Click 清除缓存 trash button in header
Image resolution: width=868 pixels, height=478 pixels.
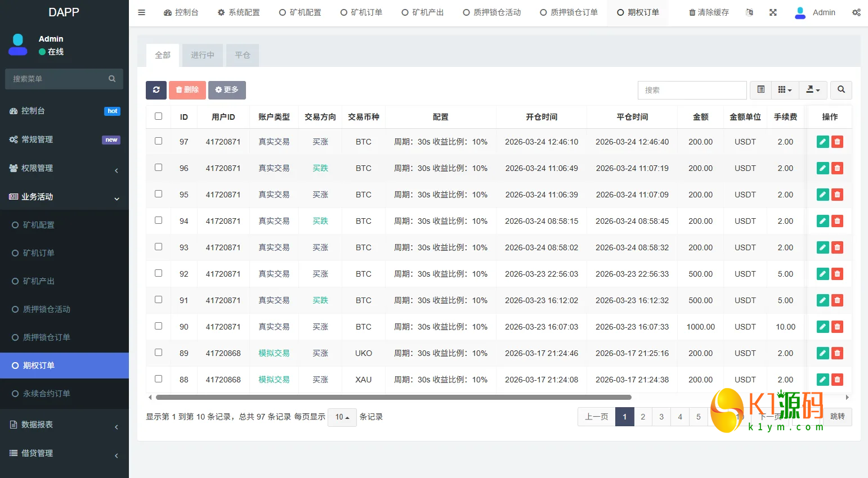coord(709,12)
